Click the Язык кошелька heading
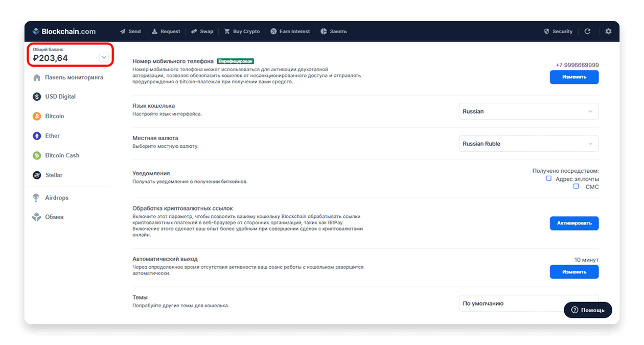Viewport: 644px width, 345px height. tap(153, 106)
